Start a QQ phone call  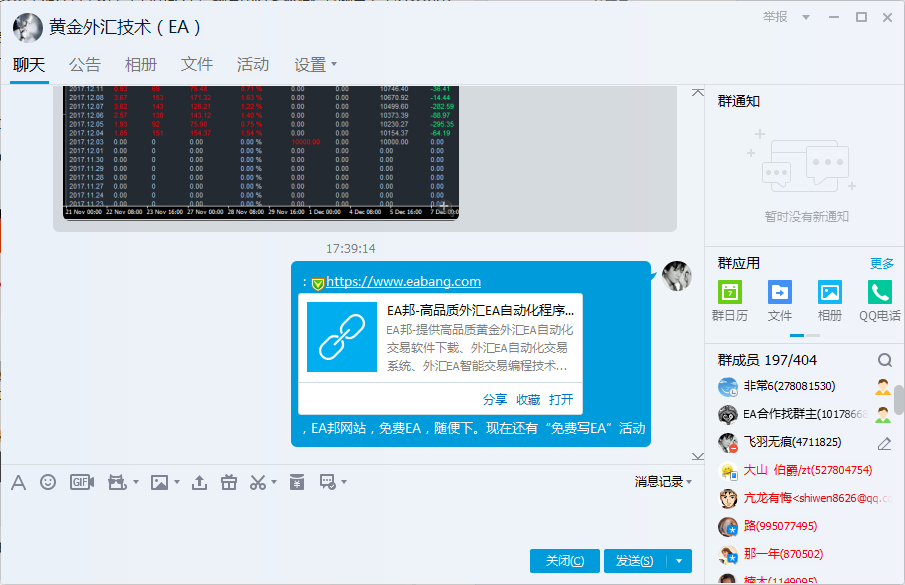pos(880,292)
